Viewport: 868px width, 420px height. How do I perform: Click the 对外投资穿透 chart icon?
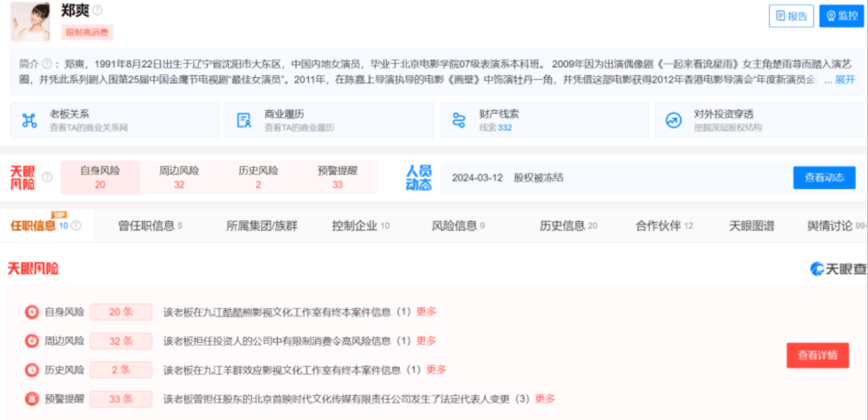pyautogui.click(x=674, y=120)
